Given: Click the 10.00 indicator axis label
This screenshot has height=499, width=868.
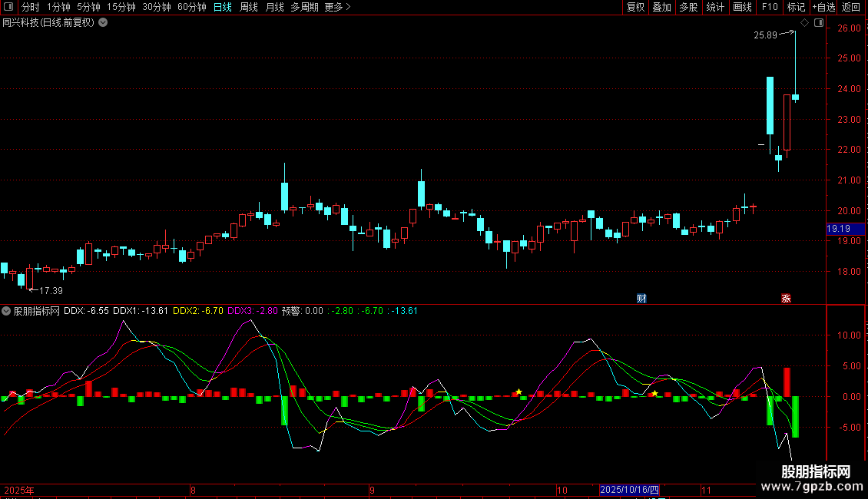Looking at the screenshot, I should click(x=849, y=335).
